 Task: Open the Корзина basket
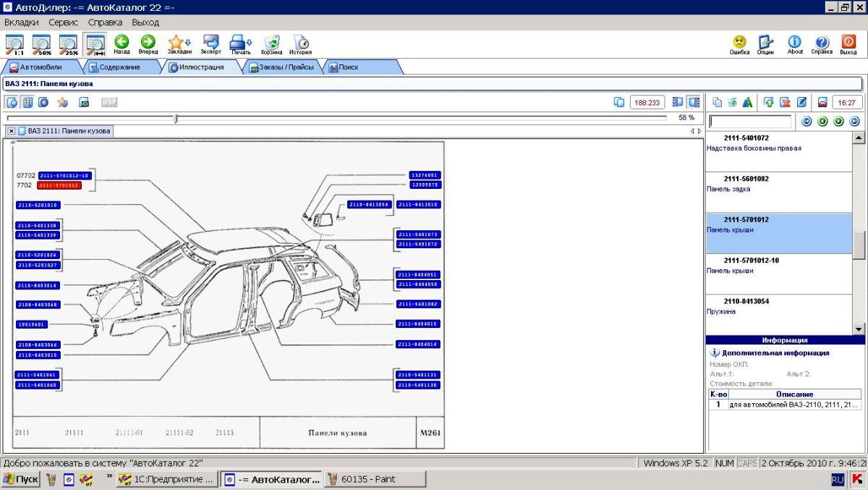[x=272, y=44]
